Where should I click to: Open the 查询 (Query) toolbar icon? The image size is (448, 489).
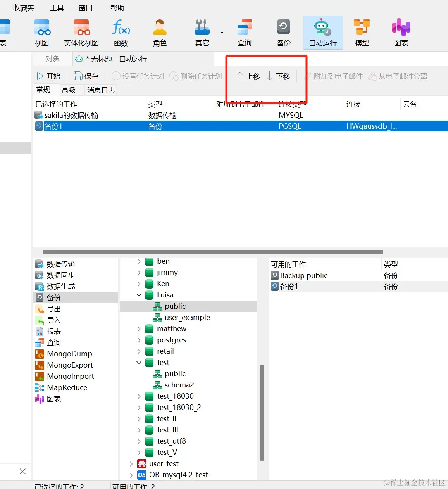(x=245, y=33)
